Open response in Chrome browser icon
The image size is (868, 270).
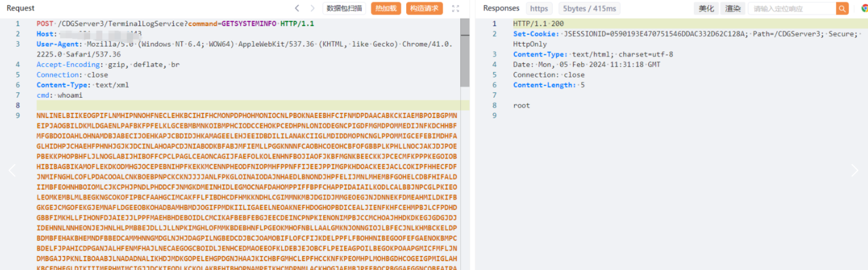(864, 9)
